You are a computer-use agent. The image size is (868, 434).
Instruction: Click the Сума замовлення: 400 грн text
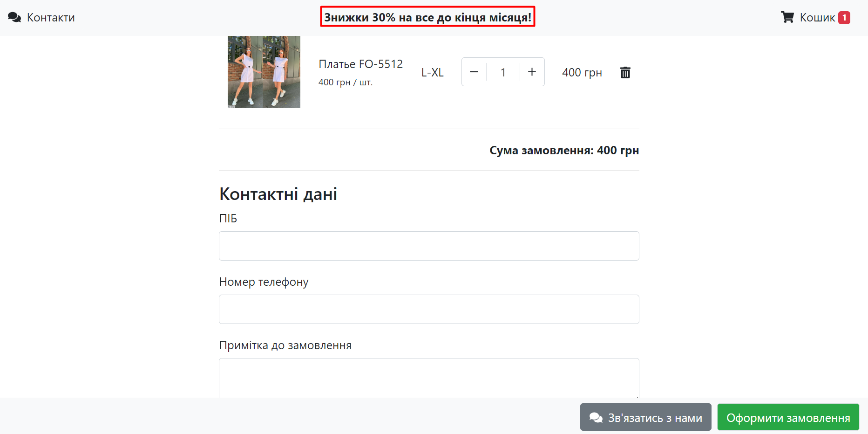(564, 151)
